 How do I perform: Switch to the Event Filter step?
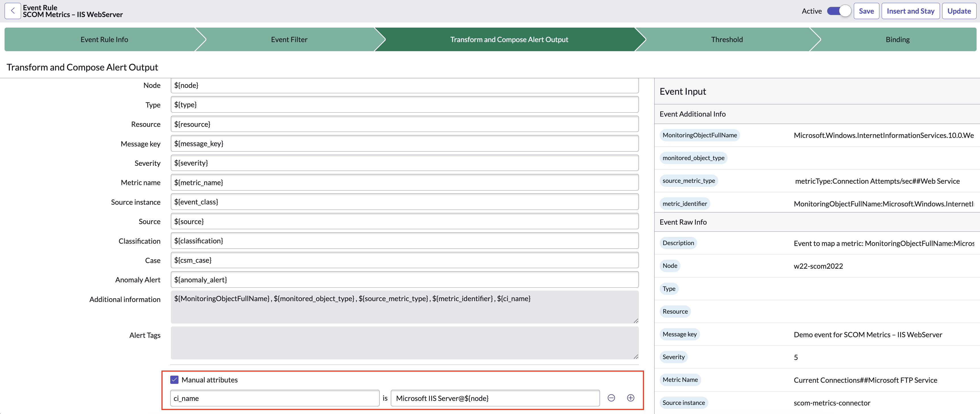(289, 40)
